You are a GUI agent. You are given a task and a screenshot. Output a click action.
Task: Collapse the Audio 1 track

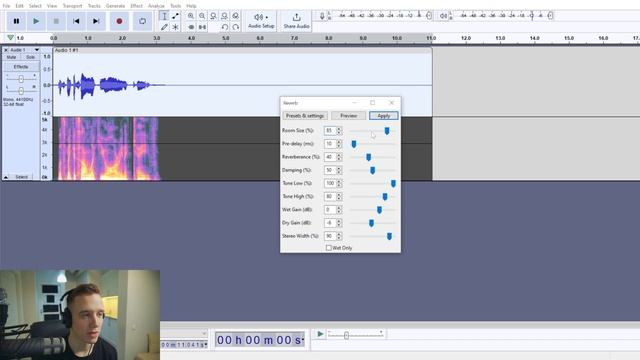(x=6, y=177)
